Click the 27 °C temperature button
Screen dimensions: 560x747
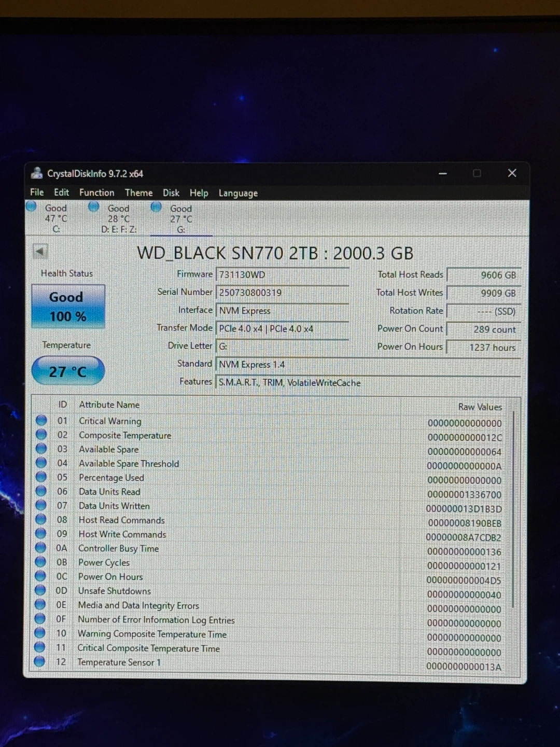68,371
